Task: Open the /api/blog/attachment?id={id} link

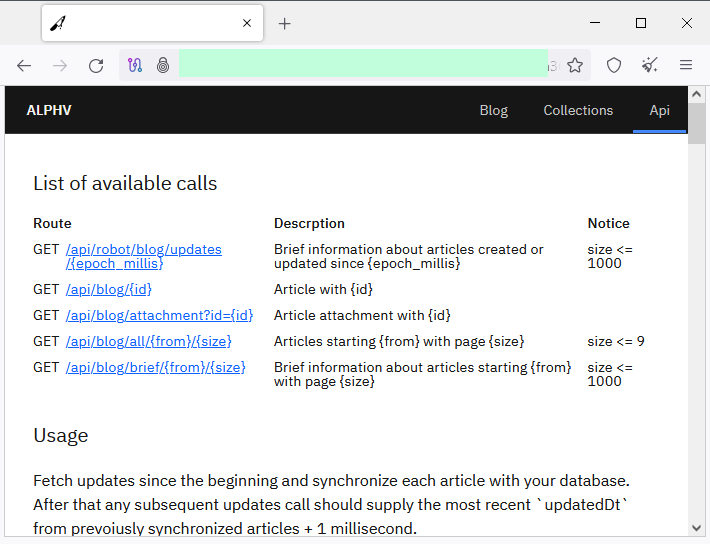Action: coord(159,315)
